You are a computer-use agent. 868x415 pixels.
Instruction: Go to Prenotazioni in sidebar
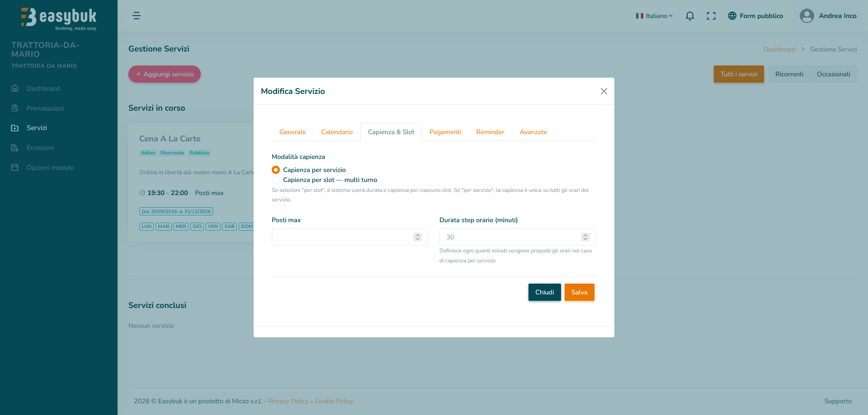pyautogui.click(x=45, y=108)
